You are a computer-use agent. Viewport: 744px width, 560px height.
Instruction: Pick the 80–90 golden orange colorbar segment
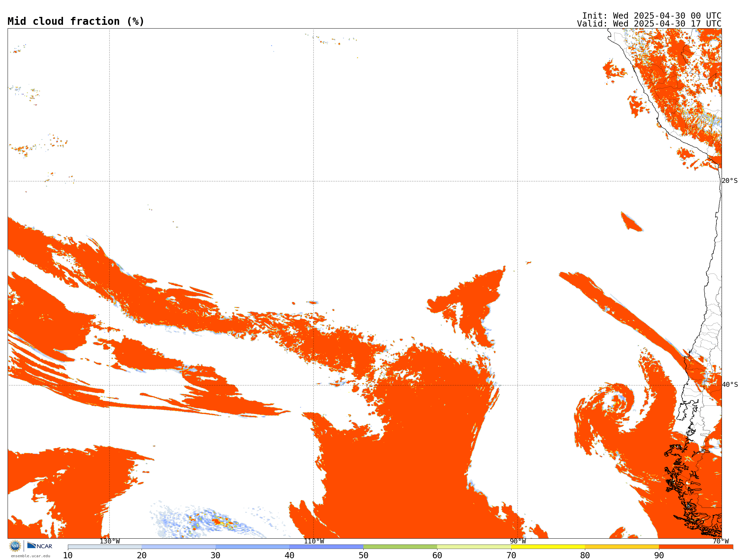tap(622, 547)
